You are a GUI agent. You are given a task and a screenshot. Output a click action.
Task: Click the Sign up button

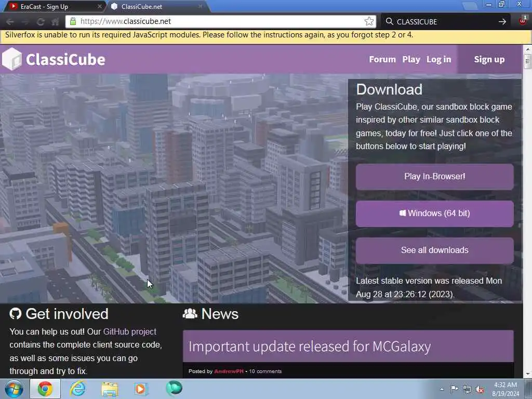pos(489,59)
